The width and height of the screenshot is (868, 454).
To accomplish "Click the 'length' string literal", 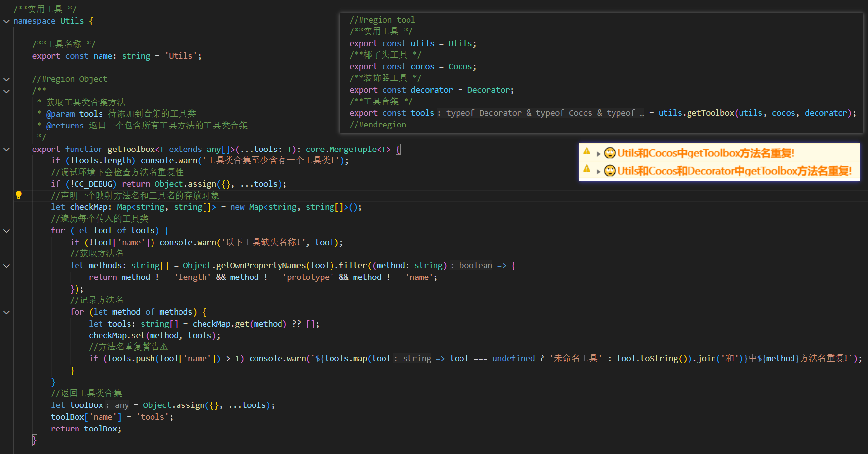I will pyautogui.click(x=193, y=277).
